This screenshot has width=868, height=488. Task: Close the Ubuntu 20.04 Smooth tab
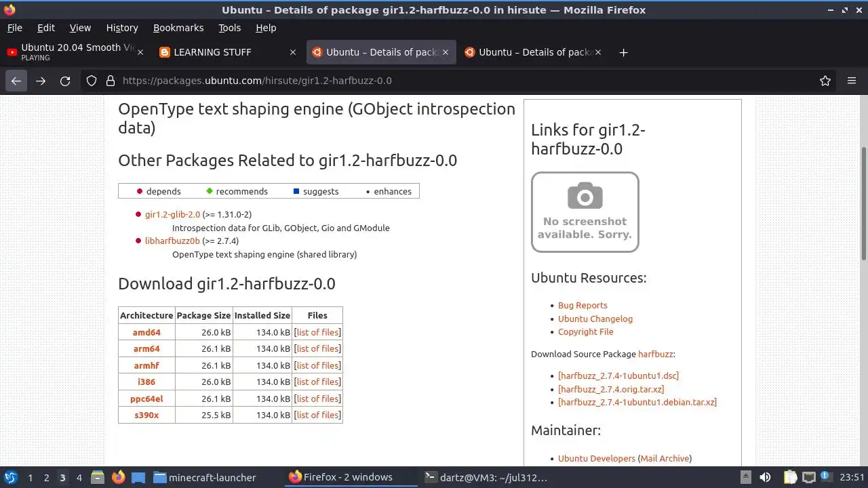pos(140,52)
